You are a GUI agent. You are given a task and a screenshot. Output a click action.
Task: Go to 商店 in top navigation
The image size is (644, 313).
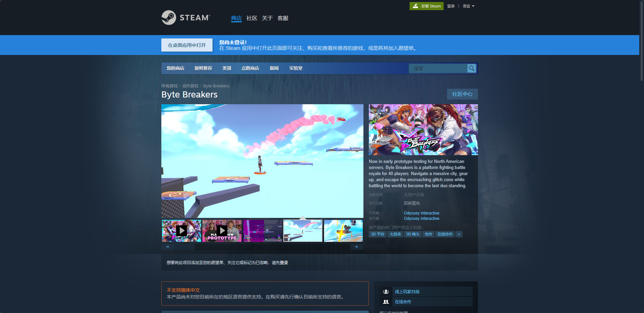(x=236, y=18)
